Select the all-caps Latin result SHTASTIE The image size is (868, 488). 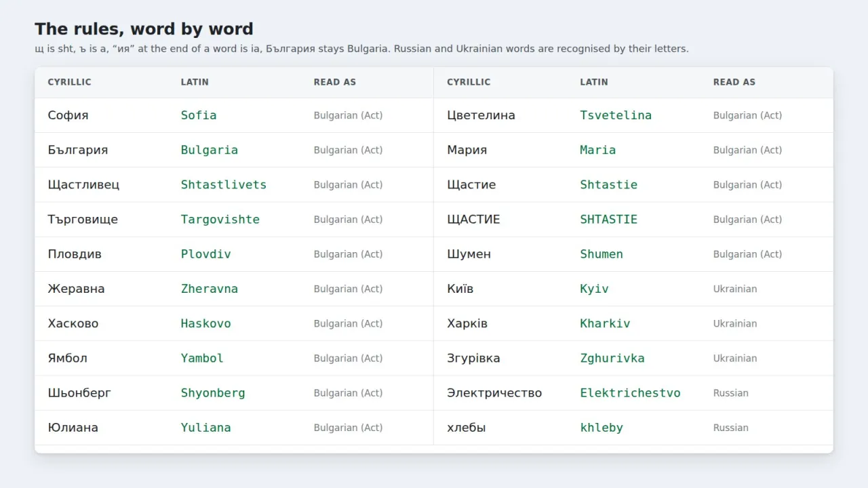[608, 220]
